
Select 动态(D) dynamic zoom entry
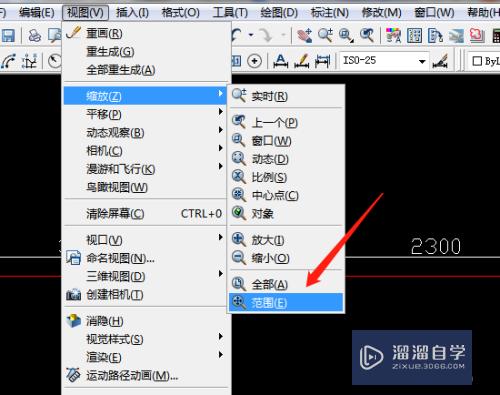point(286,159)
